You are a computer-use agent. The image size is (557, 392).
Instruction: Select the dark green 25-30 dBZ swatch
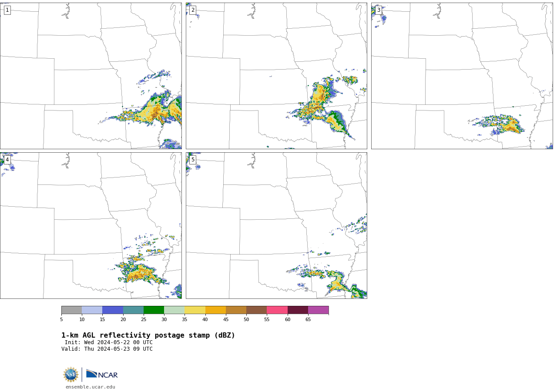click(154, 310)
